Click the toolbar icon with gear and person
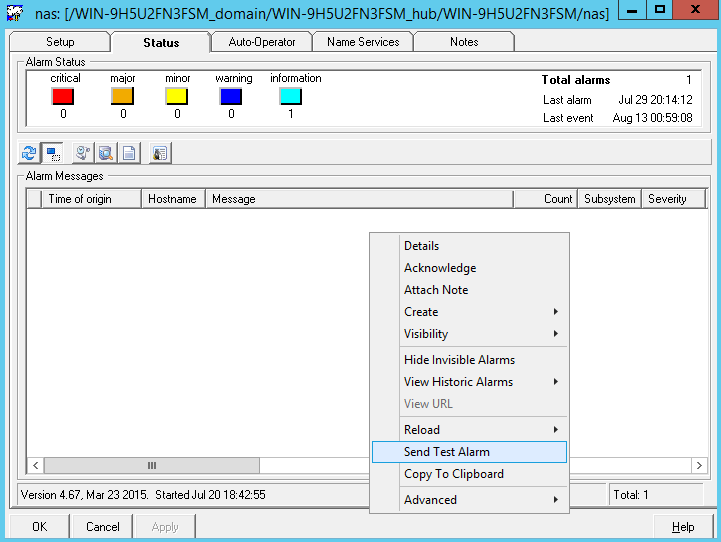Viewport: 721px width, 542px height. click(83, 153)
